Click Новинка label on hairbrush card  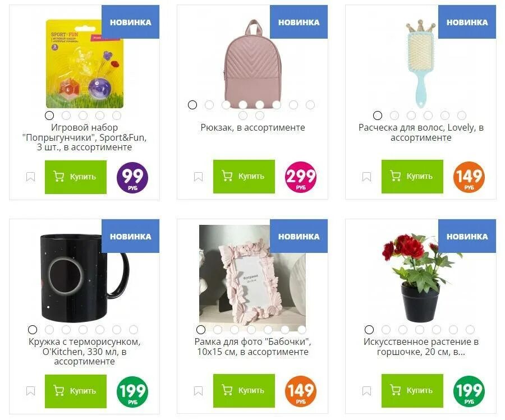tap(467, 22)
